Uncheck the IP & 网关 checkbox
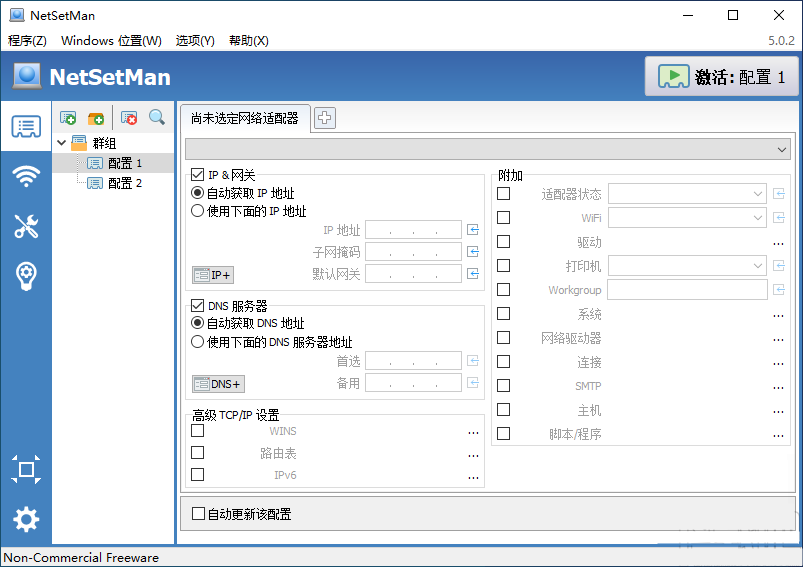The height and width of the screenshot is (567, 803). tap(197, 175)
